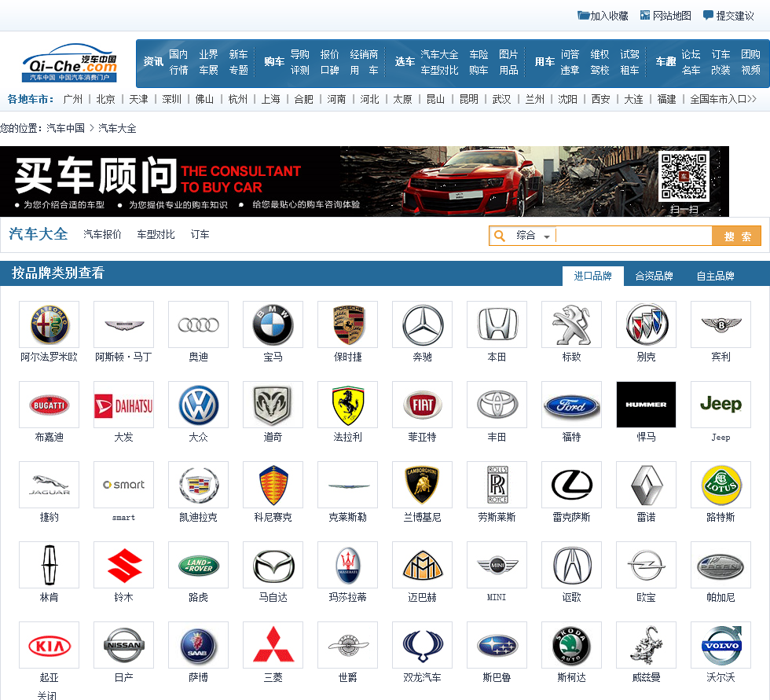Open the Land Rover logo
770x700 pixels.
click(198, 565)
